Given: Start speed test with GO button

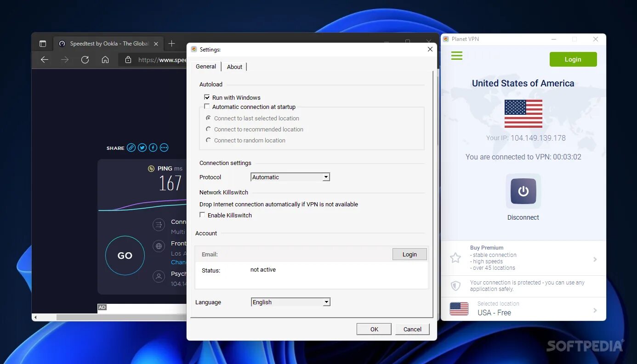Looking at the screenshot, I should click(x=125, y=256).
